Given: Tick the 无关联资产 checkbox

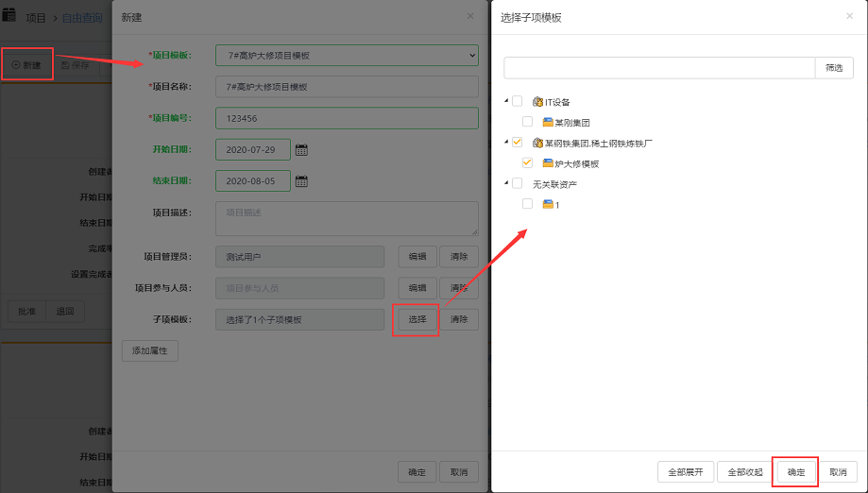Looking at the screenshot, I should point(517,183).
